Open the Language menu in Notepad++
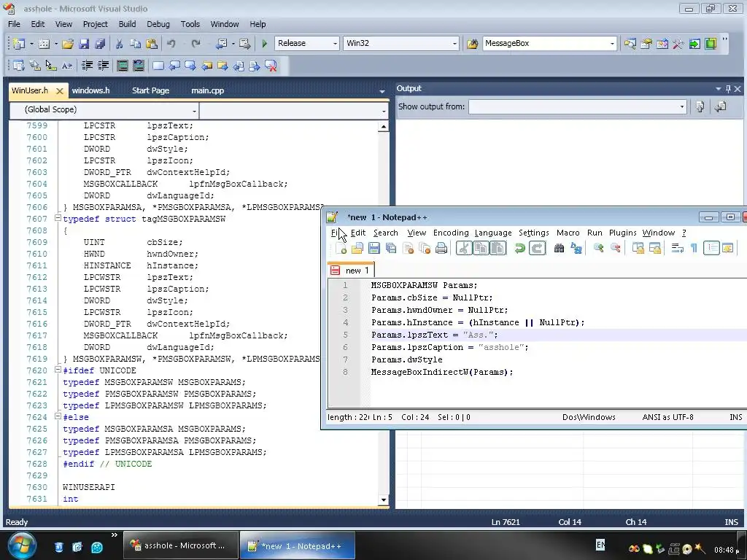Viewport: 747px width, 560px height. click(493, 233)
